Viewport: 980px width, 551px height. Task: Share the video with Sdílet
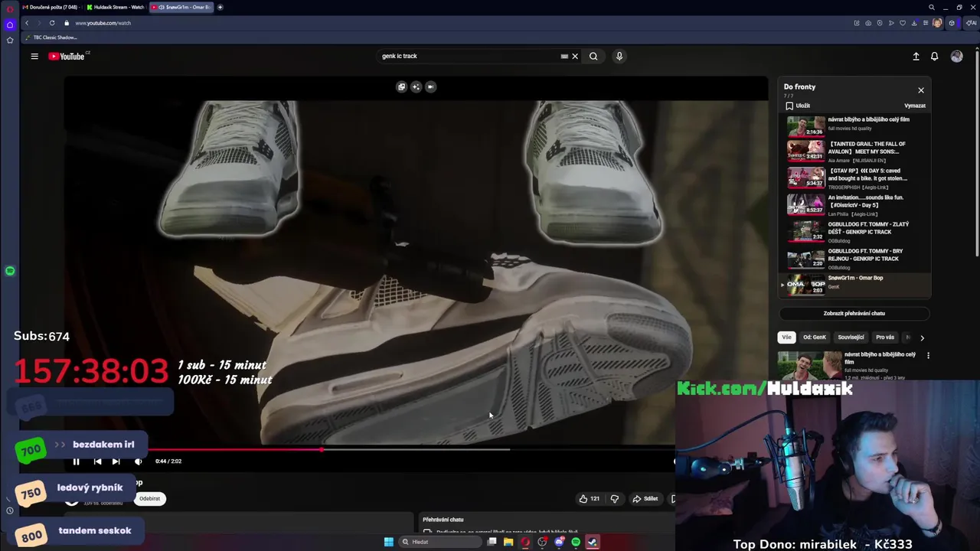(x=645, y=498)
